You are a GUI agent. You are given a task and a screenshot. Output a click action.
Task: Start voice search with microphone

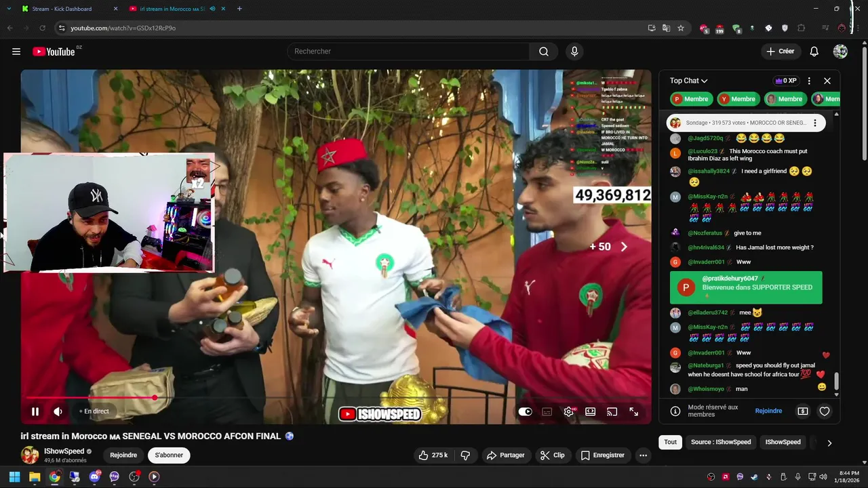coord(574,52)
